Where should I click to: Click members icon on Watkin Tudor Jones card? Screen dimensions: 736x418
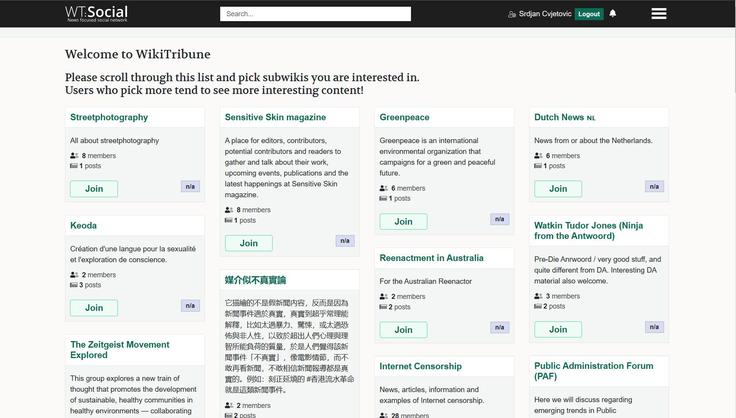(538, 296)
